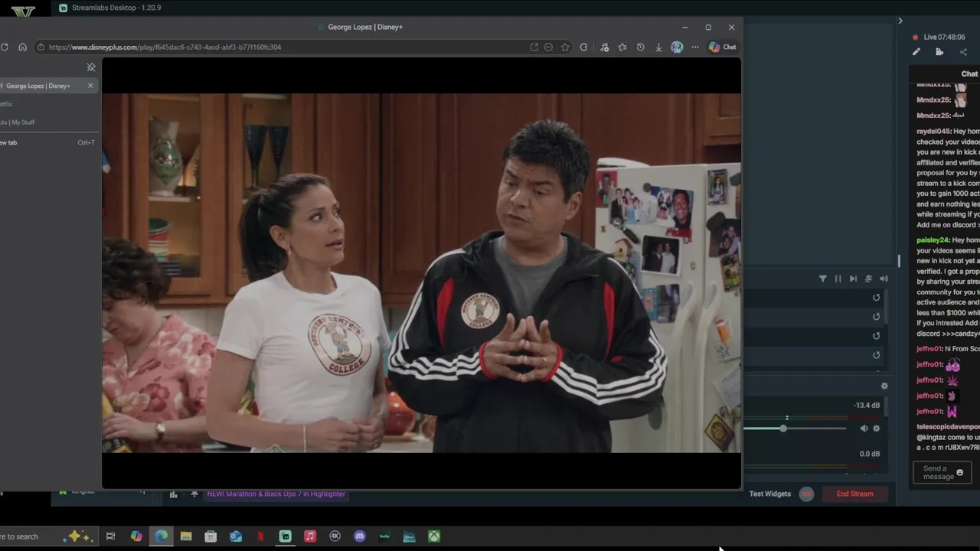Open the browser extensions puzzle icon

click(x=583, y=47)
